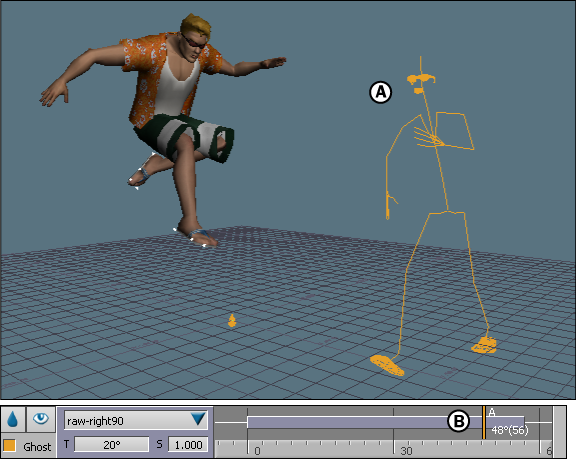Click the 48°(56) angle readout
Viewport: 576px width, 459px height.
click(510, 430)
